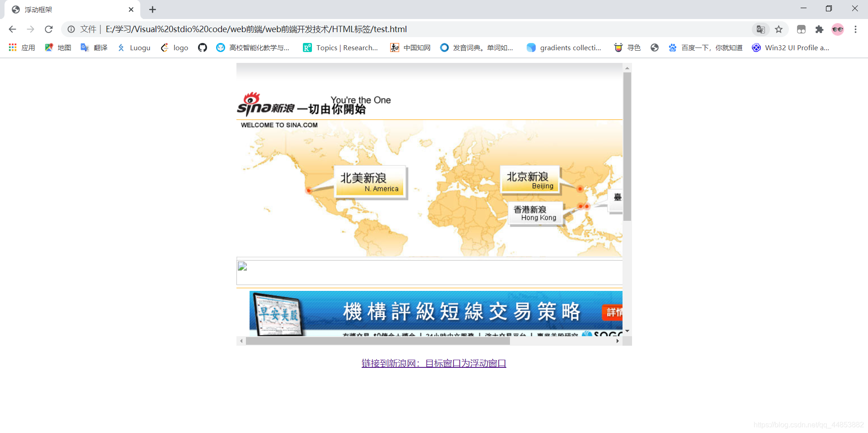Click the iframe vertical scrollbar down arrow
Screen dimensions: 868x433
[x=627, y=331]
